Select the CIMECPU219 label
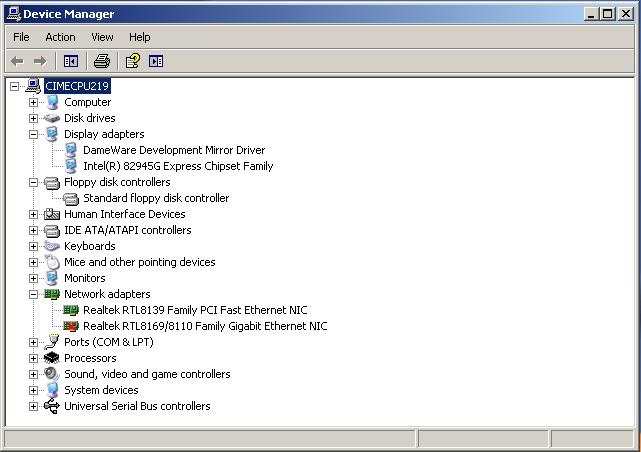 [x=77, y=86]
